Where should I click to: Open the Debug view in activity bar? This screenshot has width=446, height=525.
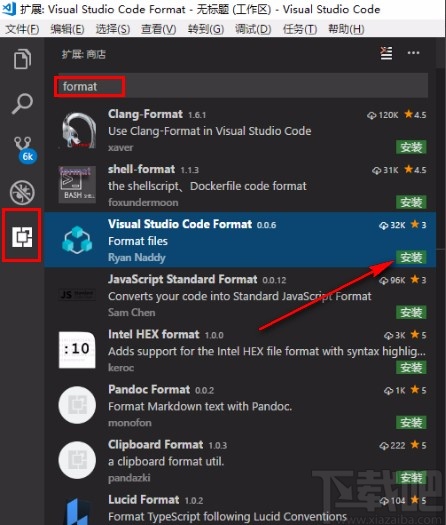22,193
